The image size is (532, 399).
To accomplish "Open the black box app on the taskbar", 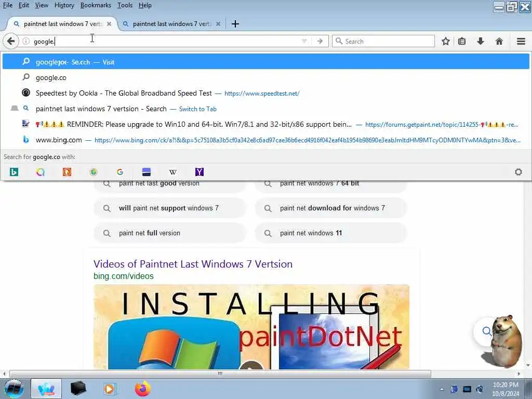I will click(x=78, y=389).
